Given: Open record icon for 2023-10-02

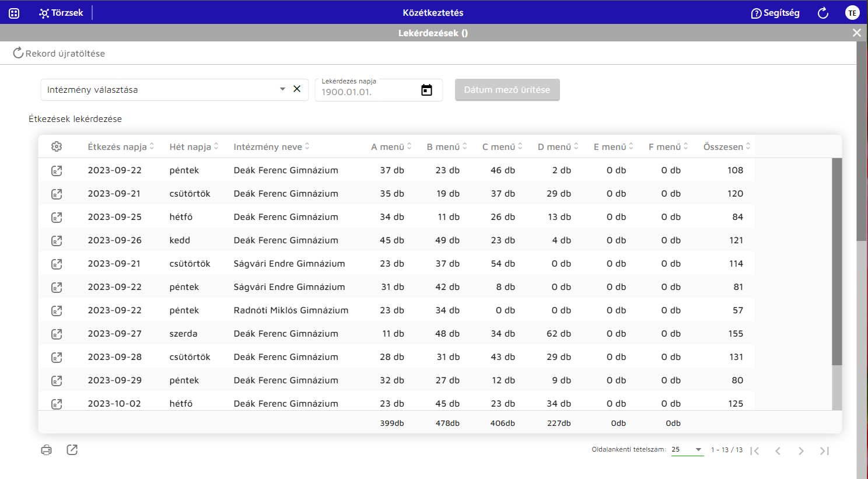Looking at the screenshot, I should coord(57,404).
